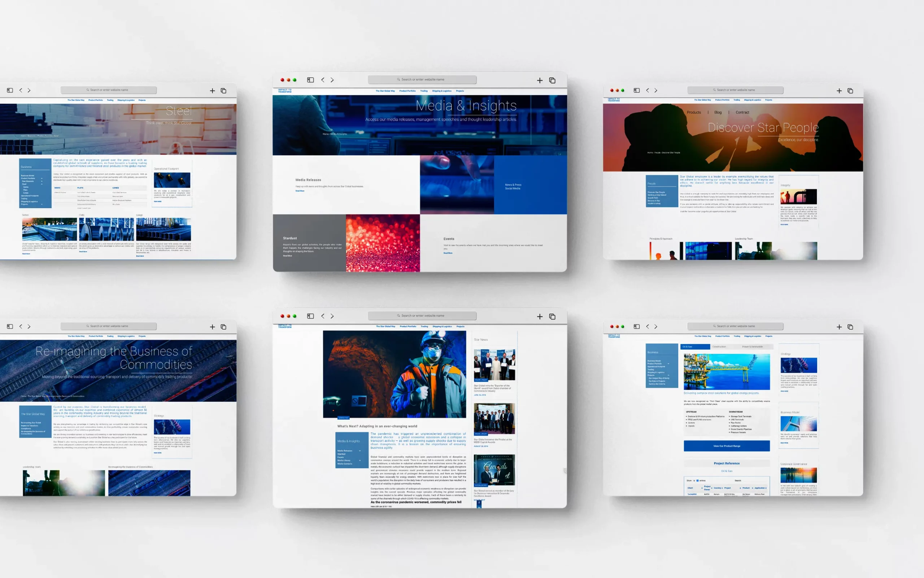The width and height of the screenshot is (924, 578).
Task: Collapse Product Portfolio in Steel window sidebar
Action: [x=42, y=178]
